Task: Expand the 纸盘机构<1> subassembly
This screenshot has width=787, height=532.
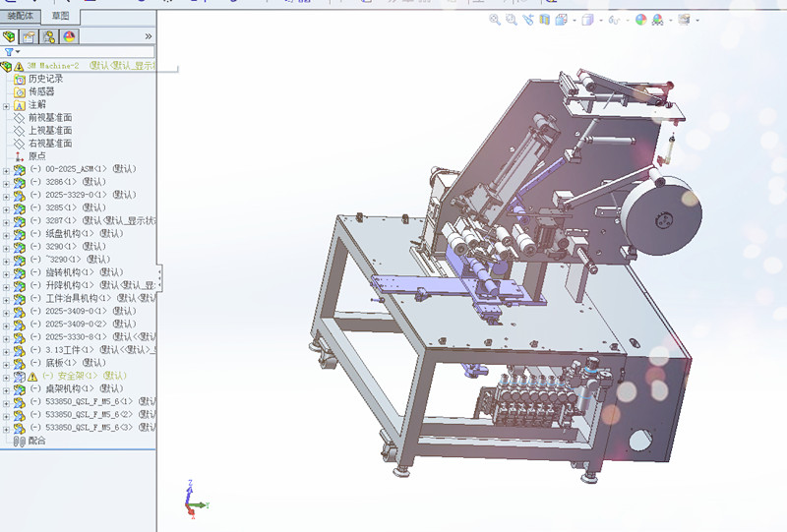Action: point(6,235)
